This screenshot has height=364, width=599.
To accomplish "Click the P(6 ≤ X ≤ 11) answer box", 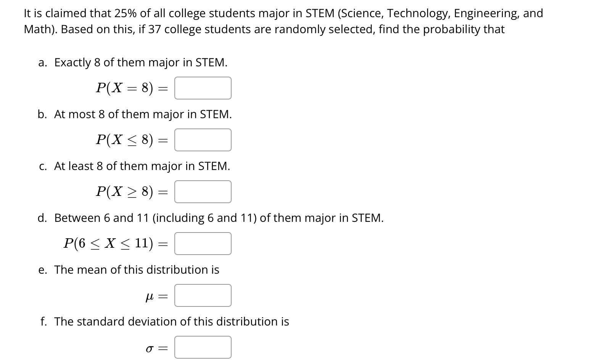I will [203, 244].
